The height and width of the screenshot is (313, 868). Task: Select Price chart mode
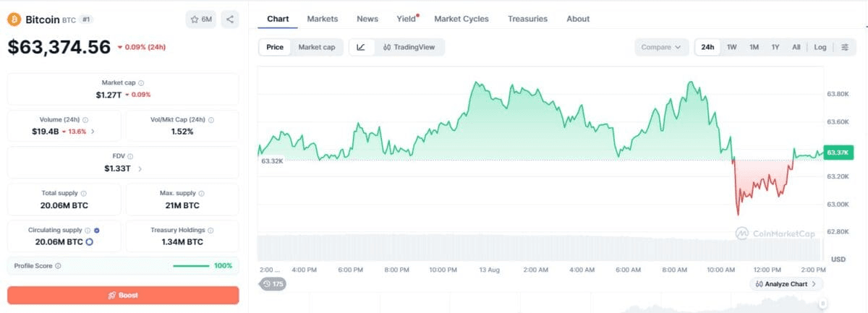coord(275,47)
